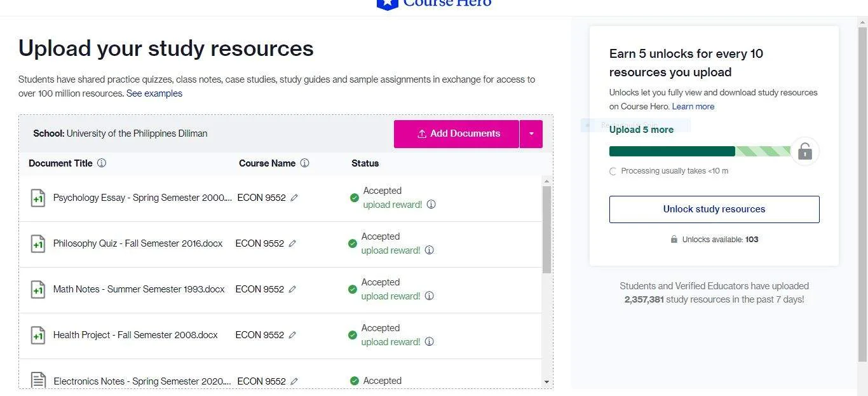Click the 2,357,381 study resources text

714,299
